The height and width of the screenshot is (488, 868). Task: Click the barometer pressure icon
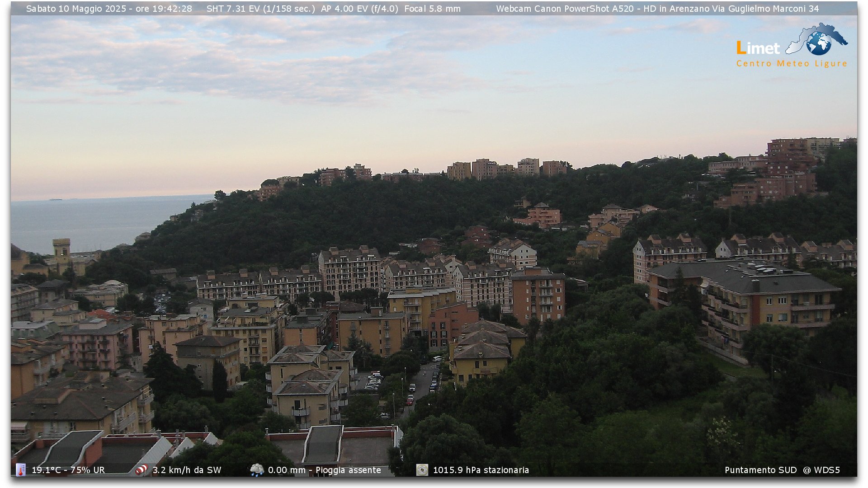(422, 470)
